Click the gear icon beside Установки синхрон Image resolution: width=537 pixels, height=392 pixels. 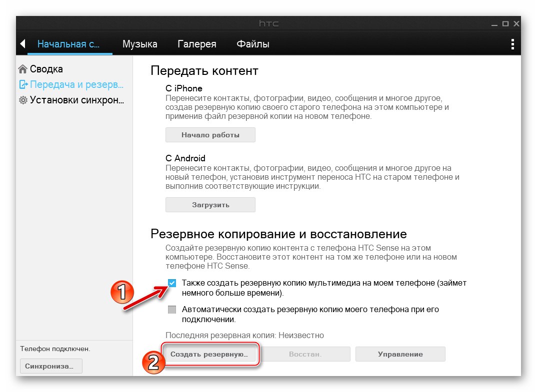pyautogui.click(x=23, y=100)
